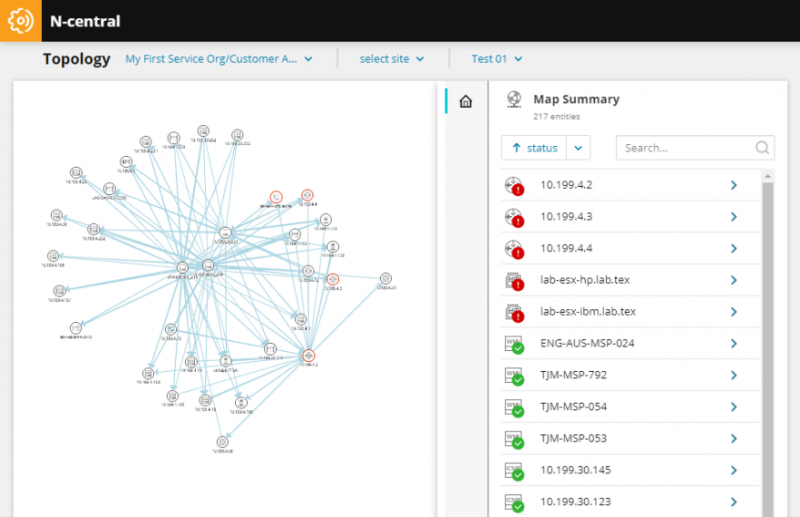800x517 pixels.
Task: Click the scrollbar up arrow in the entity list
Action: pos(768,177)
